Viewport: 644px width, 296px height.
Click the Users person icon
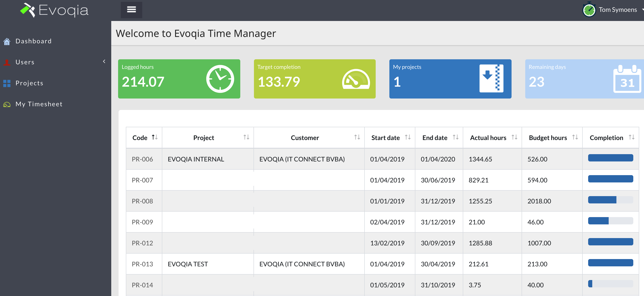pyautogui.click(x=7, y=62)
